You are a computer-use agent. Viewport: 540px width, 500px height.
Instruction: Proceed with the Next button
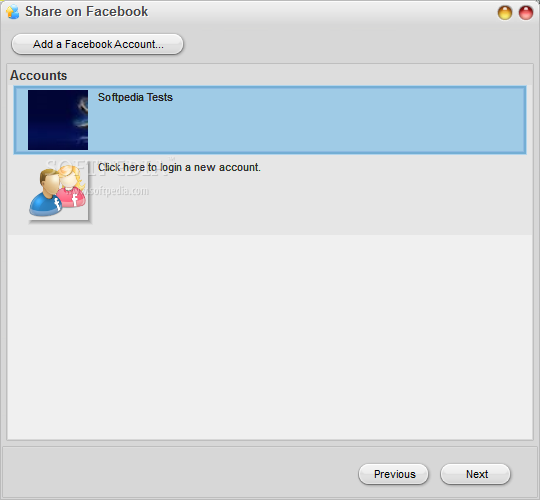[x=476, y=474]
